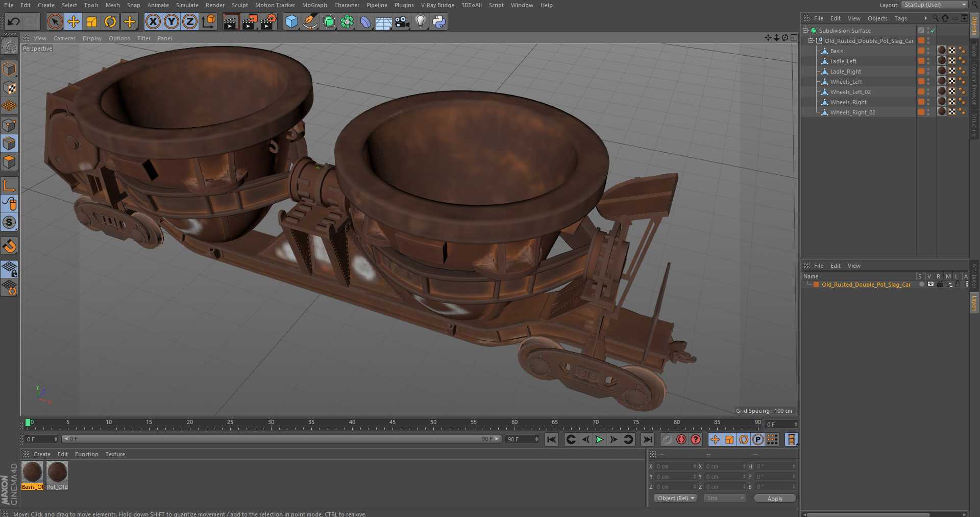The image size is (980, 517).
Task: Open the Size mode dropdown
Action: [x=724, y=498]
